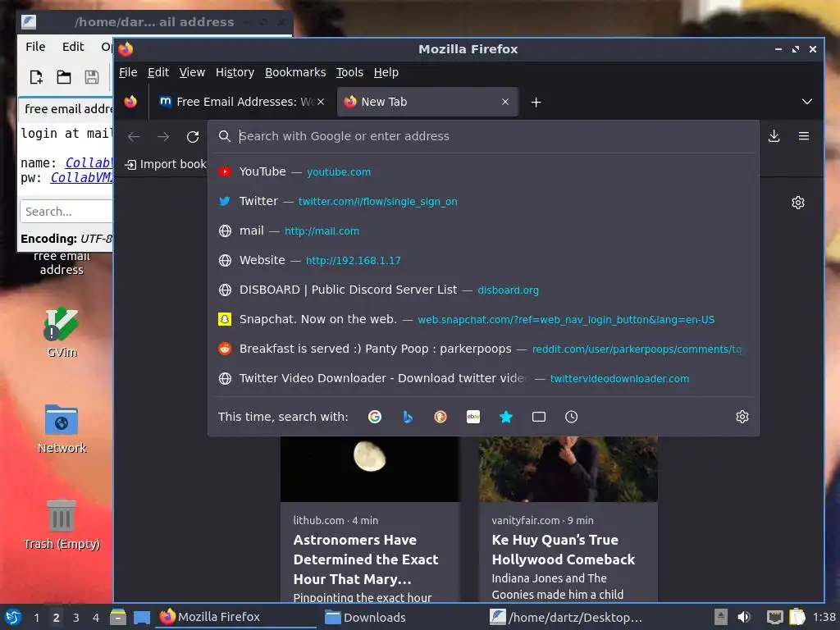Search this time with Google icon
Viewport: 840px width, 630px height.
[x=375, y=417]
